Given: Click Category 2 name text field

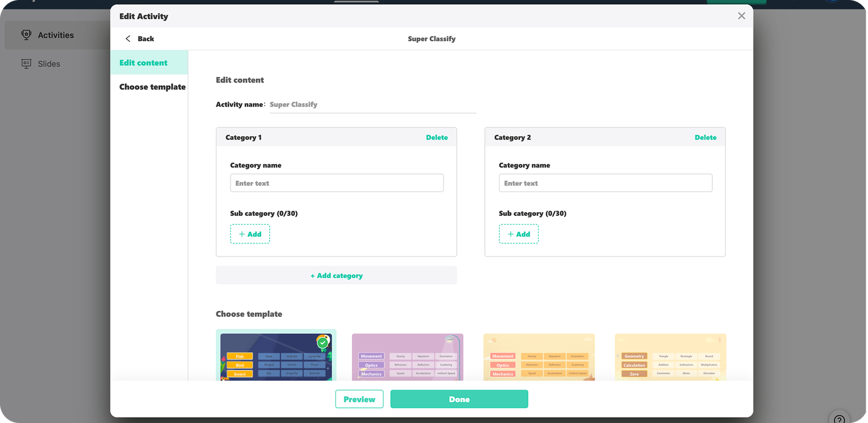Looking at the screenshot, I should (605, 183).
